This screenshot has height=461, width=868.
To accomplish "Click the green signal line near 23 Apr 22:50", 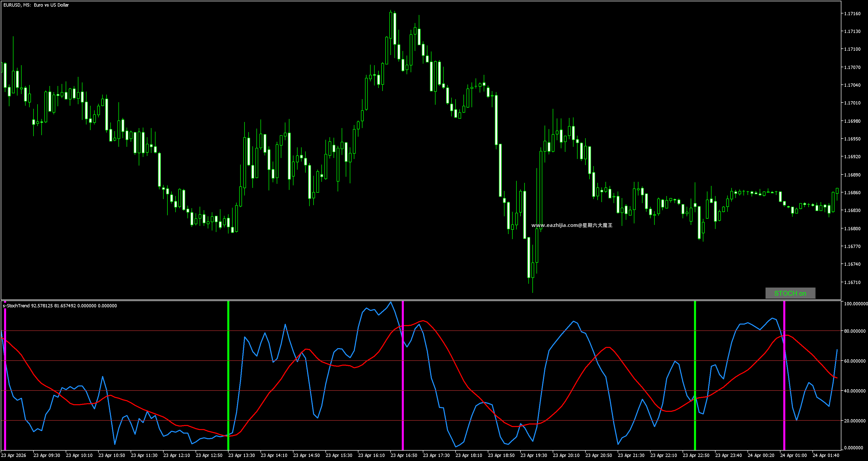I will point(695,376).
